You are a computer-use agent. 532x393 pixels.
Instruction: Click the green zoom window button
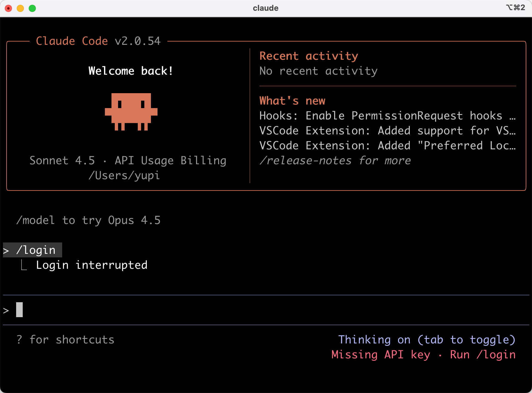(x=32, y=8)
